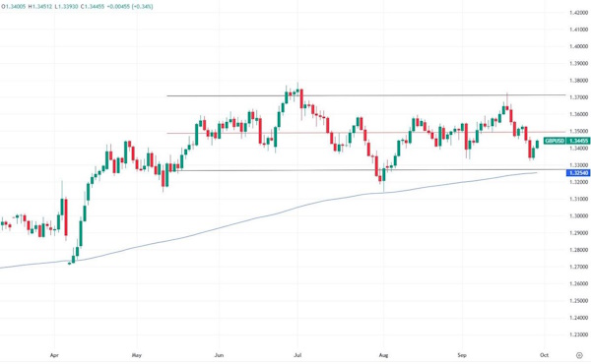Click the Sep label on time axis

[x=462, y=355]
